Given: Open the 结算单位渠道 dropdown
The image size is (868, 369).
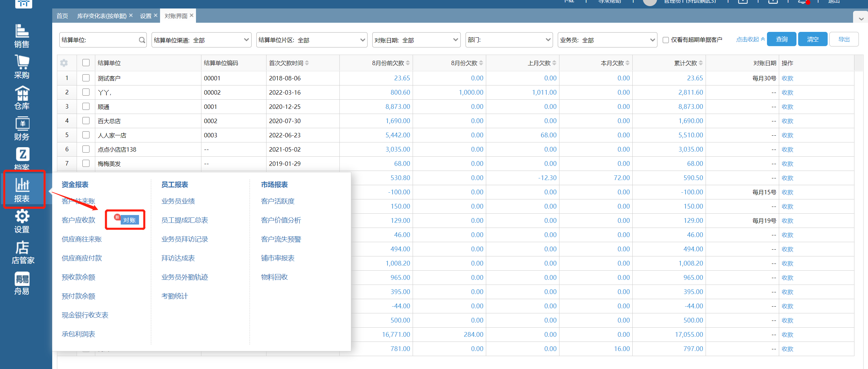Looking at the screenshot, I should [201, 40].
